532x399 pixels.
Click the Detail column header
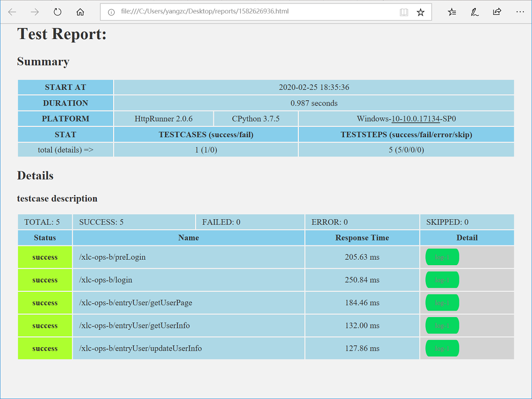467,238
